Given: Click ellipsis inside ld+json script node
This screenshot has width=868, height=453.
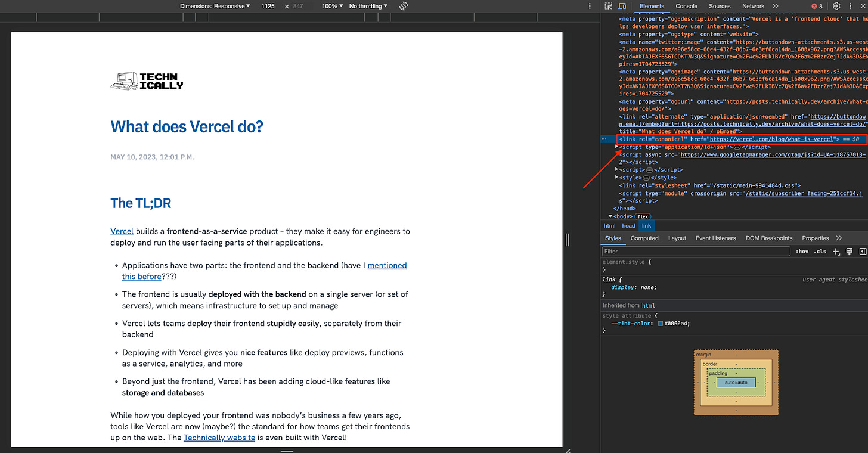Looking at the screenshot, I should [737, 147].
